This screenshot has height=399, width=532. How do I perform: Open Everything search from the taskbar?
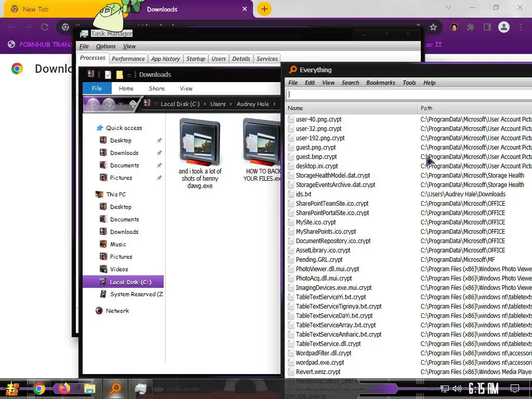(115, 388)
